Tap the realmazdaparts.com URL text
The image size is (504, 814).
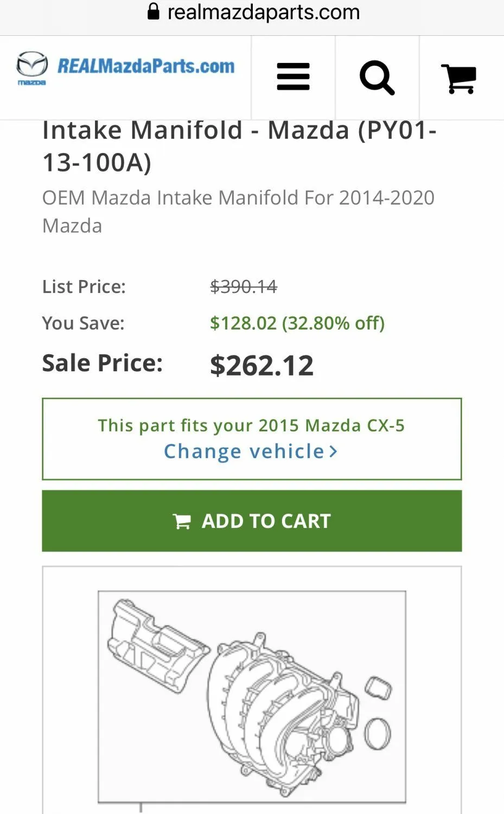263,12
